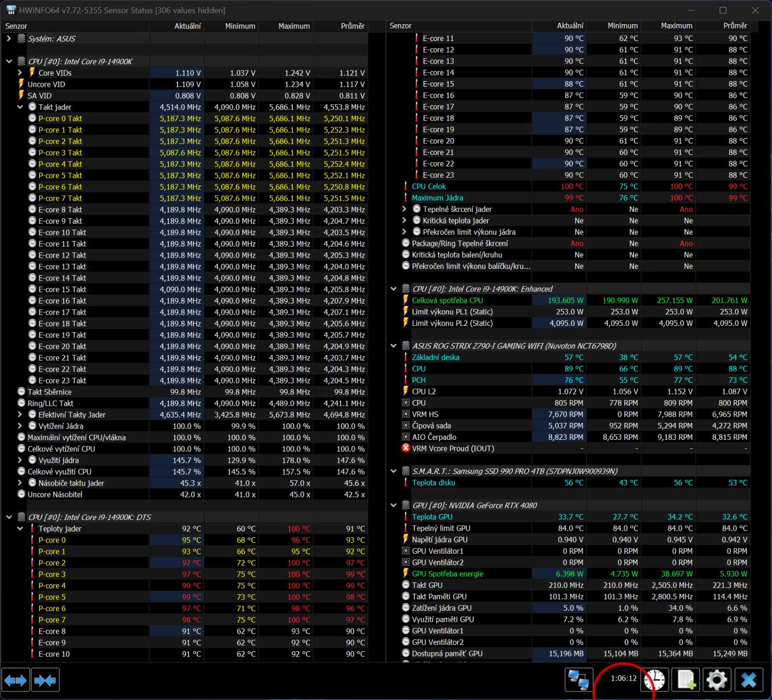Click the right Senzor column header
The image size is (772, 700).
coord(459,26)
